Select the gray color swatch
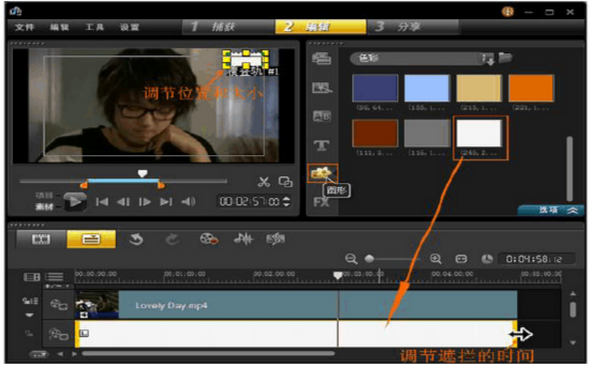The width and height of the screenshot is (591, 370). [427, 133]
